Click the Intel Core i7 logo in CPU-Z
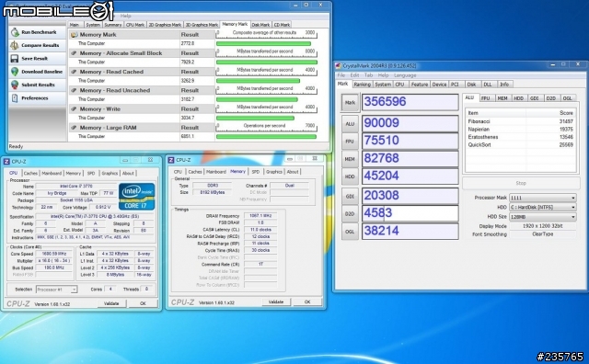589x364 pixels. [x=137, y=197]
